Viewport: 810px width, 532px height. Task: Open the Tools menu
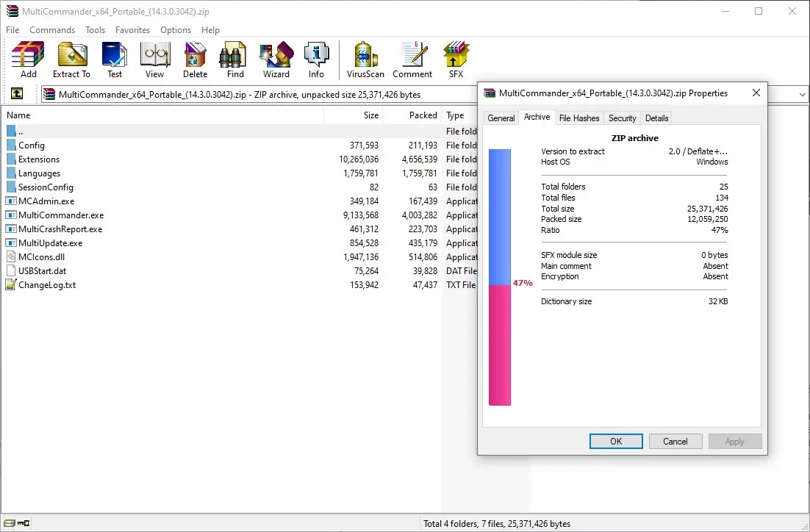(95, 30)
